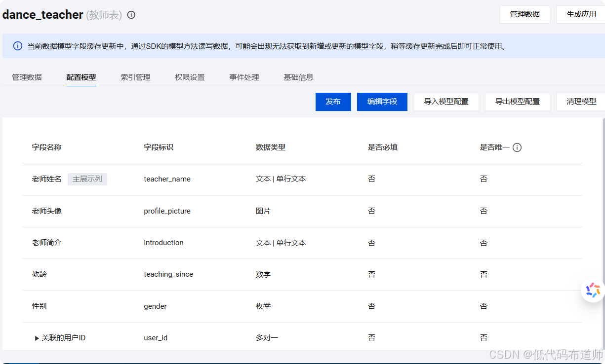605x364 pixels.
Task: Select the 数据类型 column header
Action: pos(271,147)
